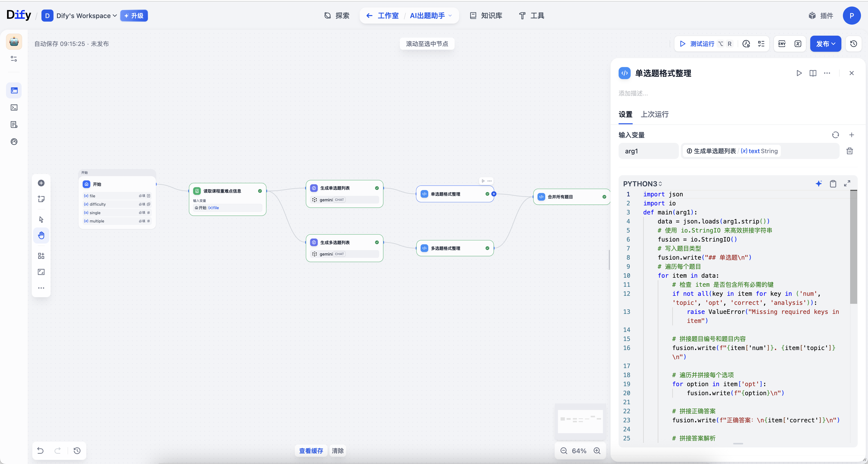Click the 查看缓存 button
The image size is (868, 464).
click(x=311, y=450)
